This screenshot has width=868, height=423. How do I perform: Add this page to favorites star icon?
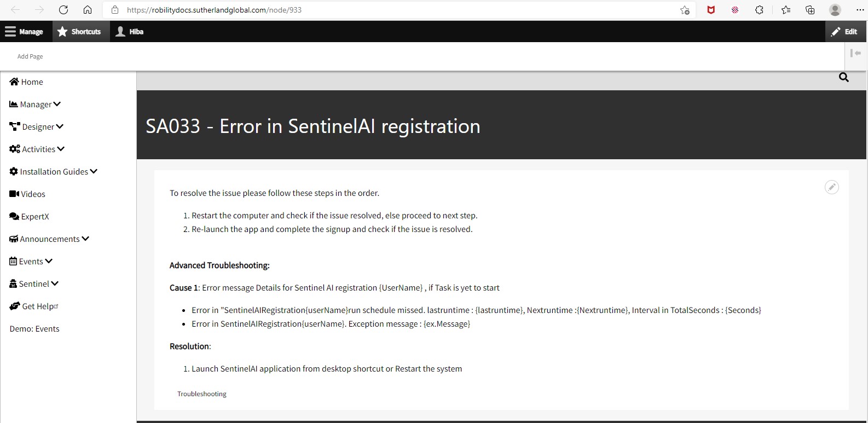click(685, 10)
